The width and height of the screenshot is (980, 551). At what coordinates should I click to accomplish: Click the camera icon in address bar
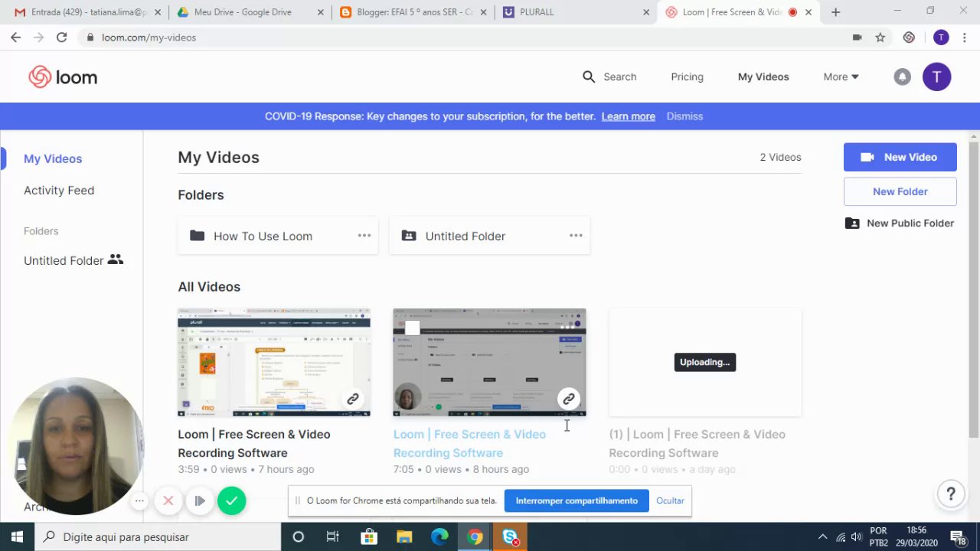point(857,37)
